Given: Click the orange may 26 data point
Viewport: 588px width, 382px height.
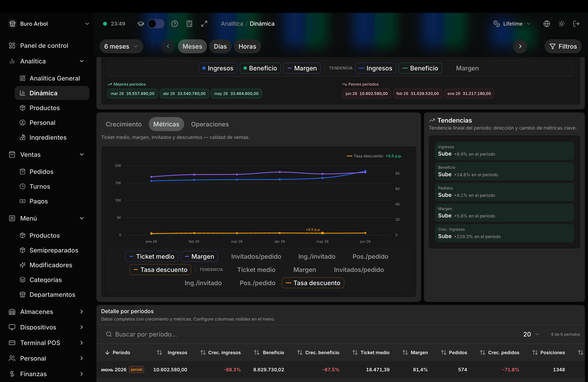Looking at the screenshot, I should coord(322,233).
